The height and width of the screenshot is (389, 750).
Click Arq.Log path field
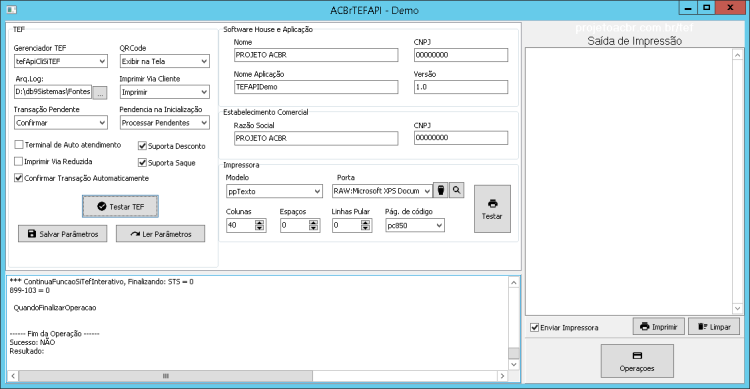pos(53,92)
